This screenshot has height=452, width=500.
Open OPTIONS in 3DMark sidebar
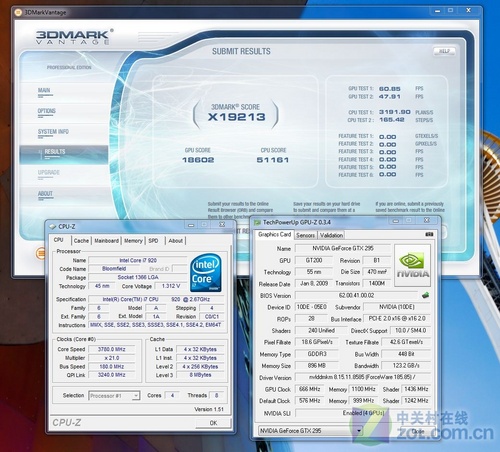(x=47, y=111)
